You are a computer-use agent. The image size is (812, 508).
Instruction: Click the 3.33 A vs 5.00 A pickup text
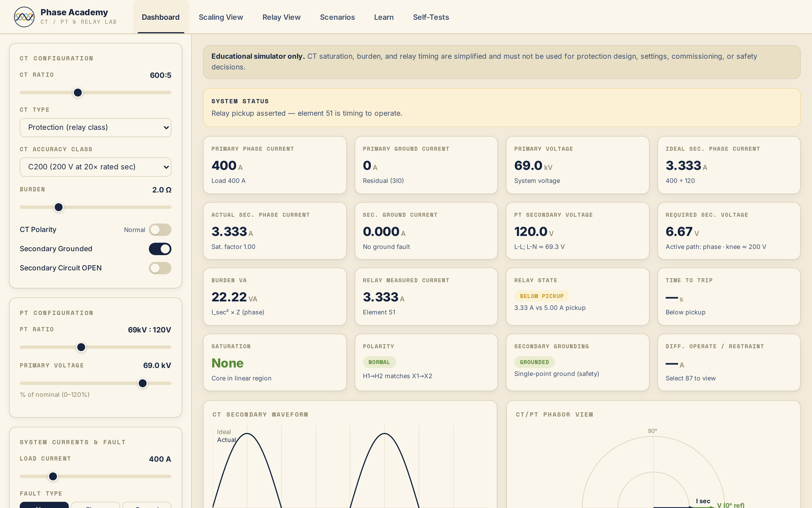(550, 308)
